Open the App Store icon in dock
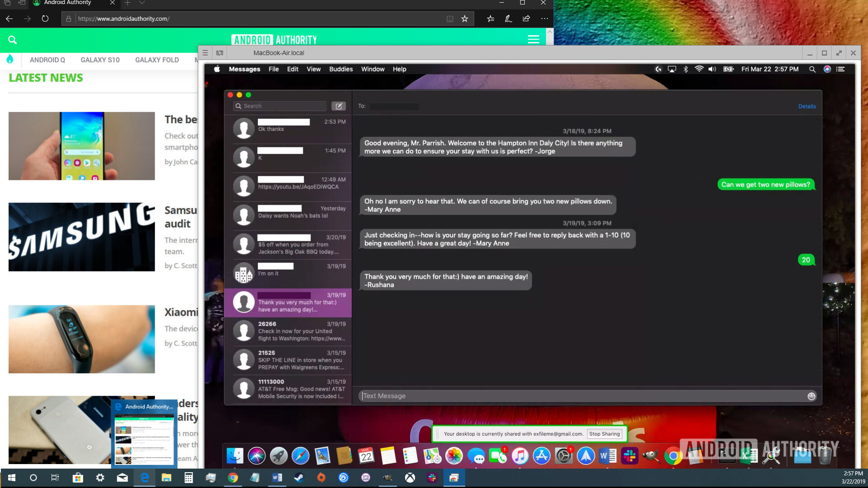This screenshot has height=488, width=868. (x=541, y=455)
